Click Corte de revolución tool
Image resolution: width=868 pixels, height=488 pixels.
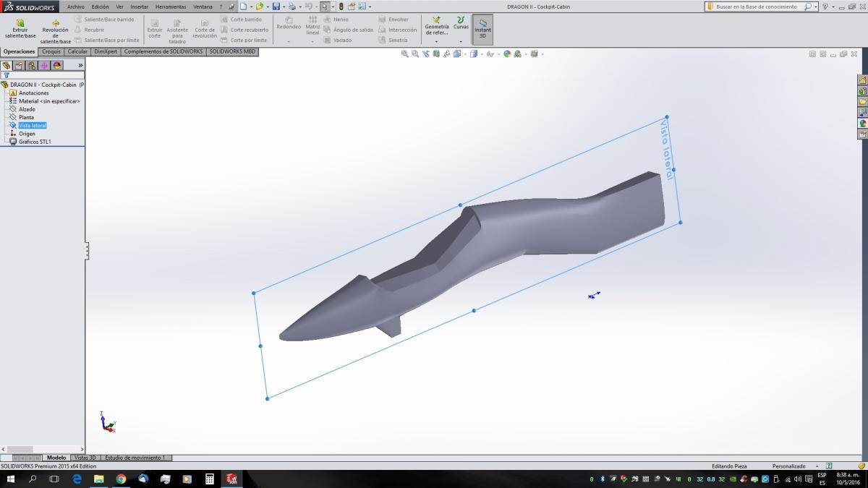[x=205, y=28]
